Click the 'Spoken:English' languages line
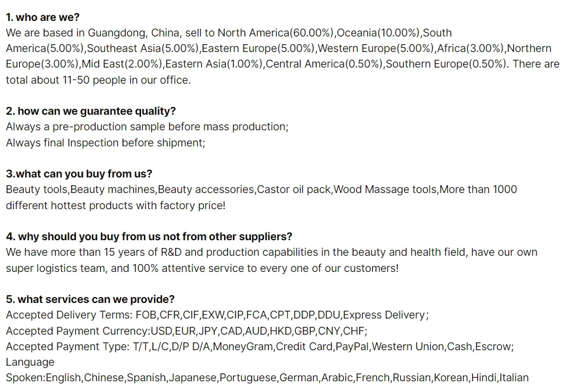 pos(267,378)
